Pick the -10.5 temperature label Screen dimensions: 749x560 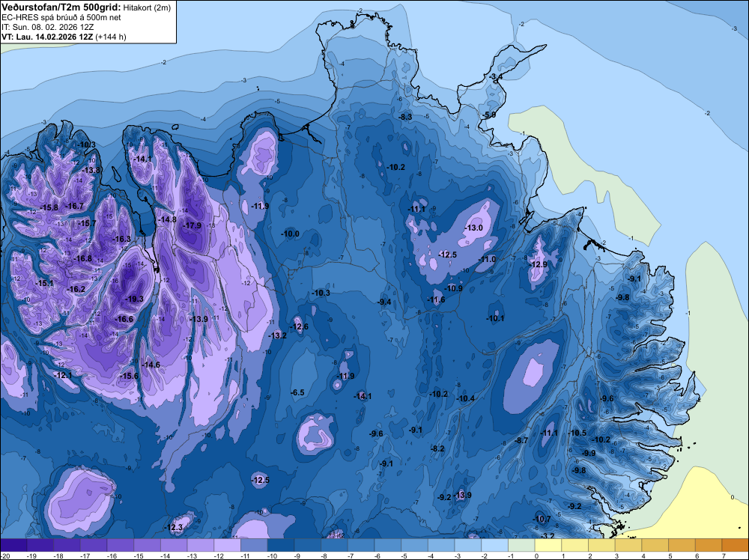(x=577, y=433)
